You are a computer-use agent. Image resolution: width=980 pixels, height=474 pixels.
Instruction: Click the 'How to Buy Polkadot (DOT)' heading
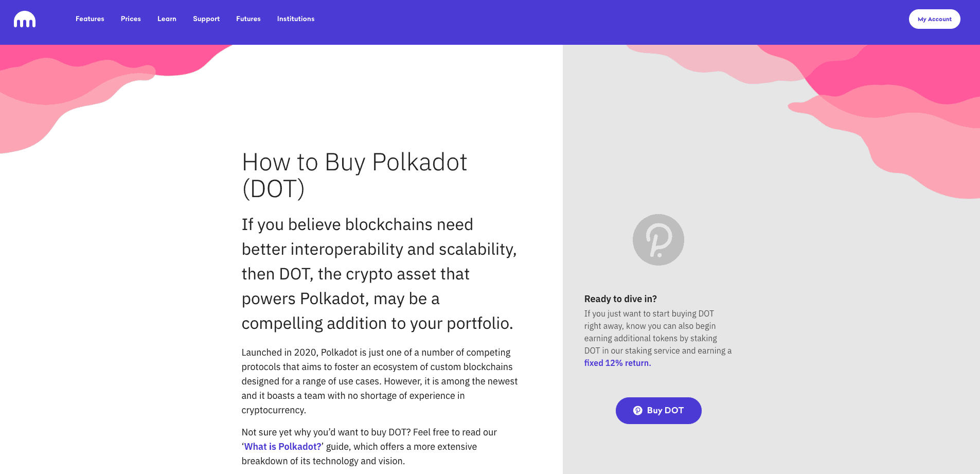354,175
